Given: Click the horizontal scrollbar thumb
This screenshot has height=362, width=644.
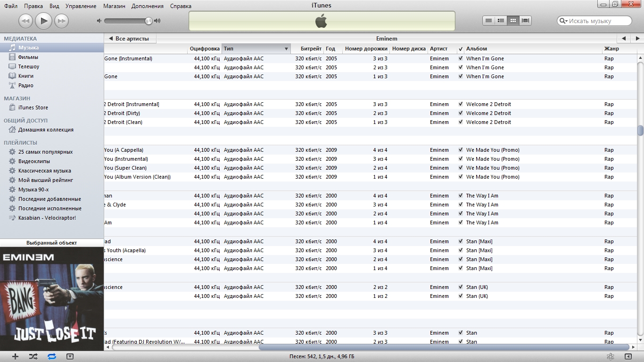Looking at the screenshot, I should 445,347.
